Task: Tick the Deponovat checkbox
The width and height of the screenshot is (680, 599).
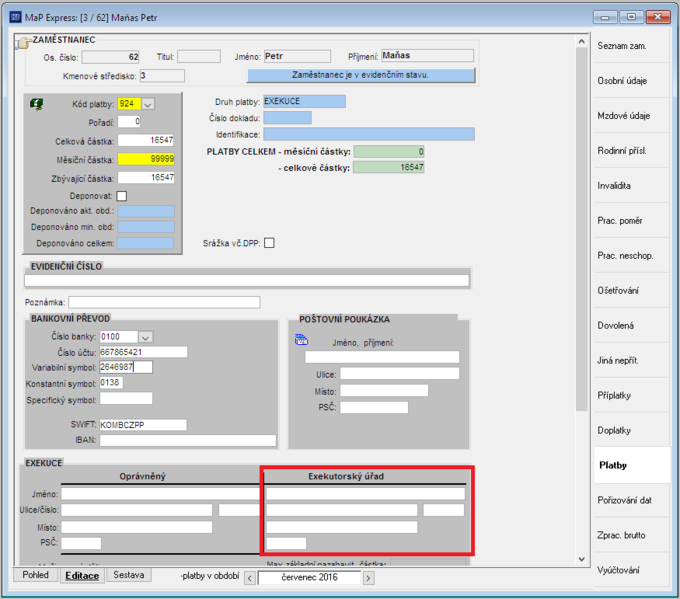Action: [x=122, y=196]
